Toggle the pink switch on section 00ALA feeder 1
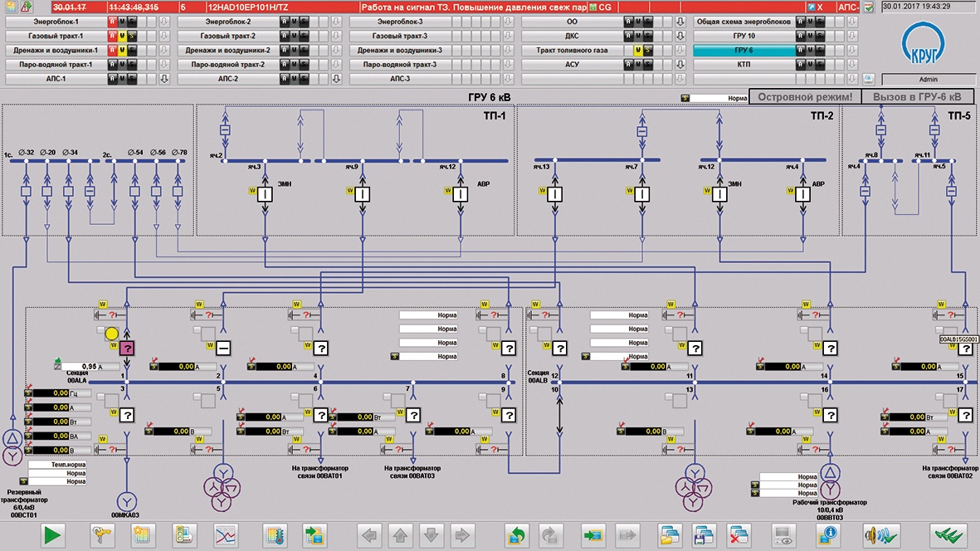 pyautogui.click(x=127, y=349)
